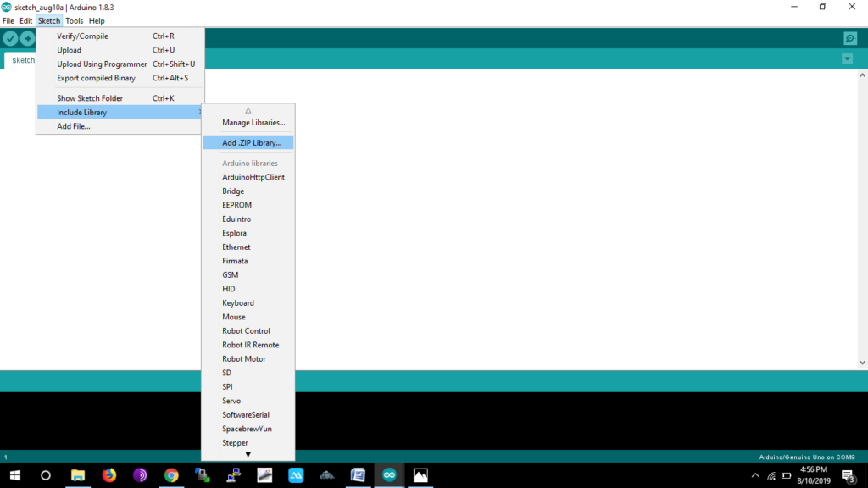The width and height of the screenshot is (868, 488).
Task: Click editor scrollbar up arrow
Action: [x=862, y=75]
